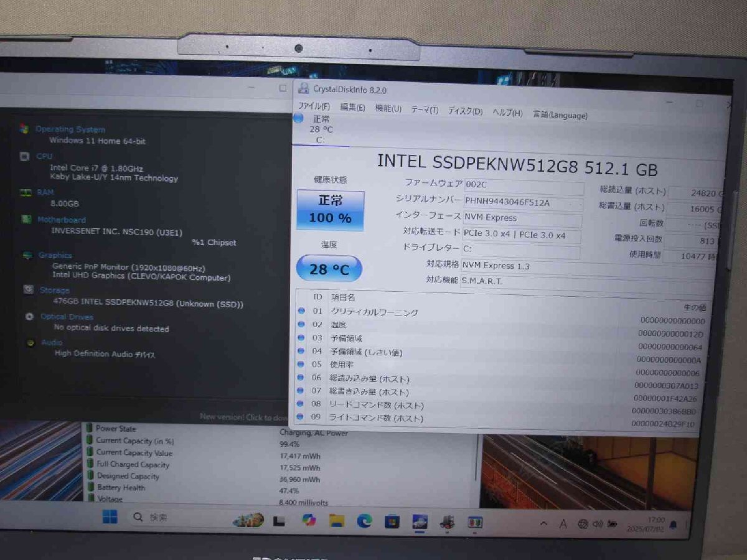Image resolution: width=747 pixels, height=560 pixels.
Task: Open the Windows Start menu
Action: tap(110, 516)
